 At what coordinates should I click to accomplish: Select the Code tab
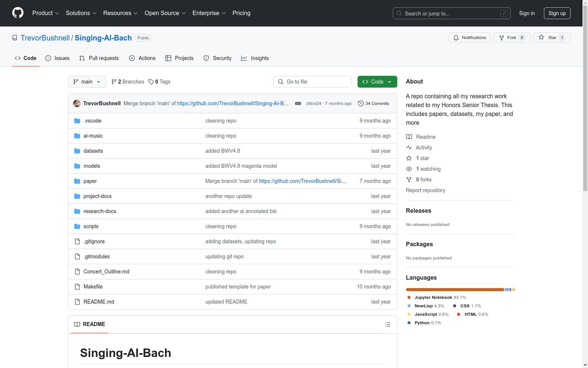(x=25, y=58)
